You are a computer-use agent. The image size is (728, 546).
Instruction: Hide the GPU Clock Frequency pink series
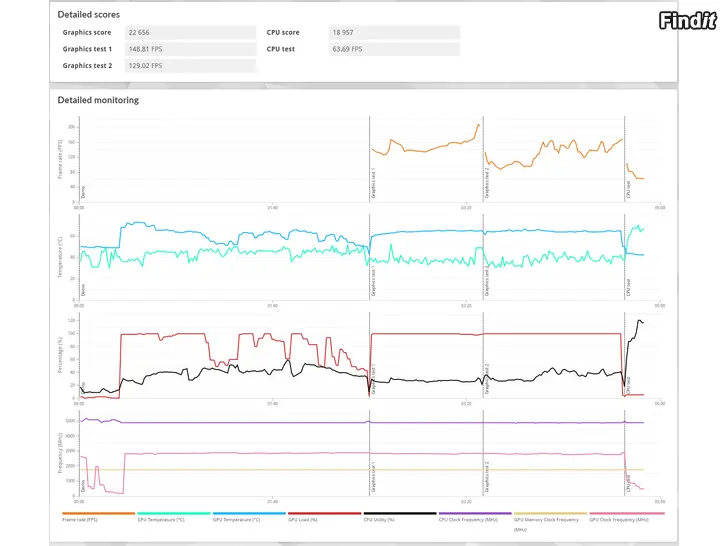click(624, 520)
